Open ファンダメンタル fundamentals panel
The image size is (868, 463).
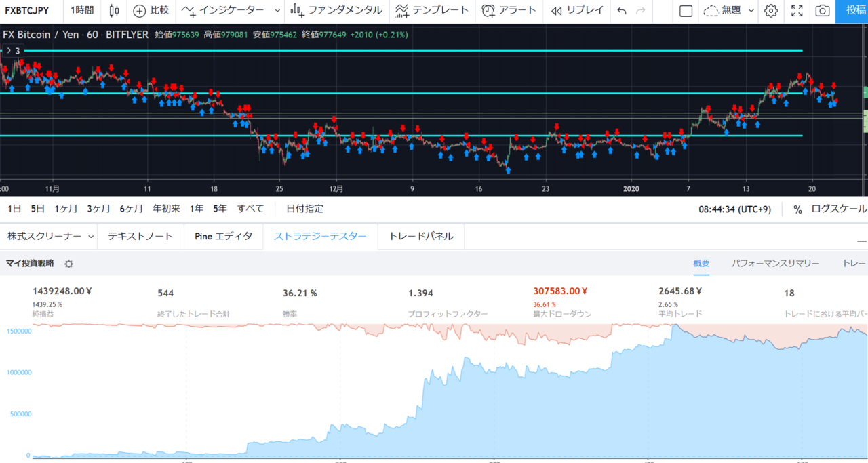tap(336, 11)
